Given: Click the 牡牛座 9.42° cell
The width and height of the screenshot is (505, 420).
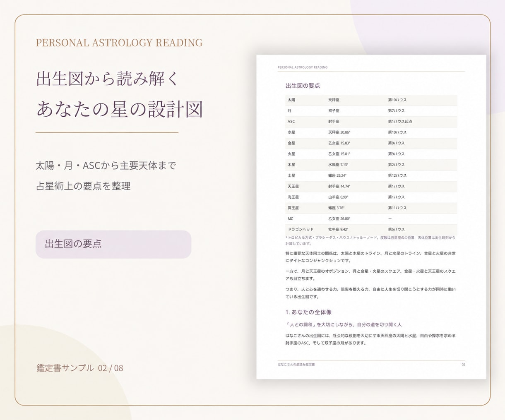Looking at the screenshot, I should tap(338, 229).
